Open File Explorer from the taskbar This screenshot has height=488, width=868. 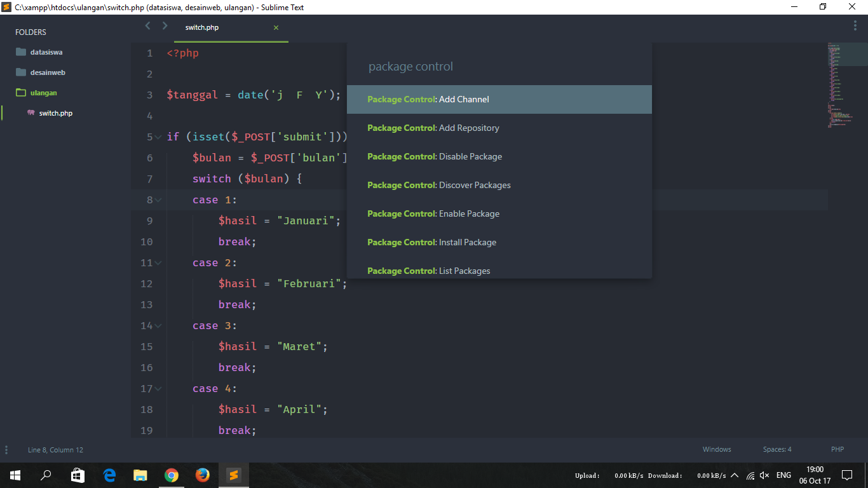tap(140, 475)
